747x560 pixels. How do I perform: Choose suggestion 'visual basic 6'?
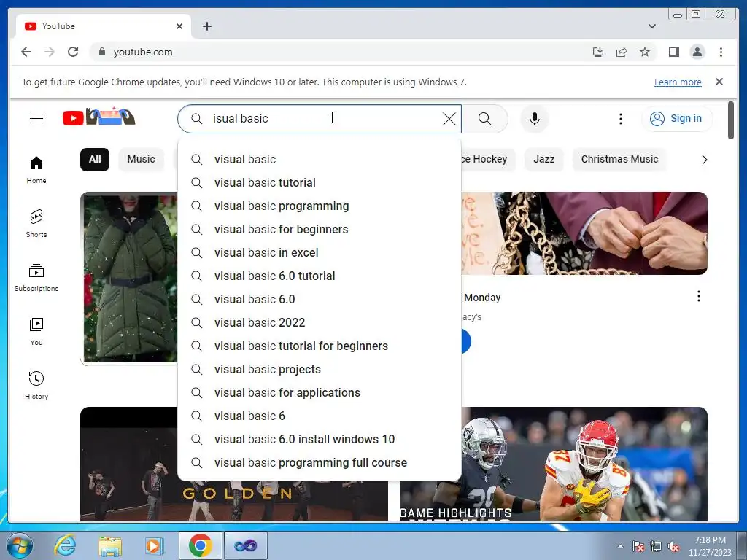pyautogui.click(x=320, y=416)
